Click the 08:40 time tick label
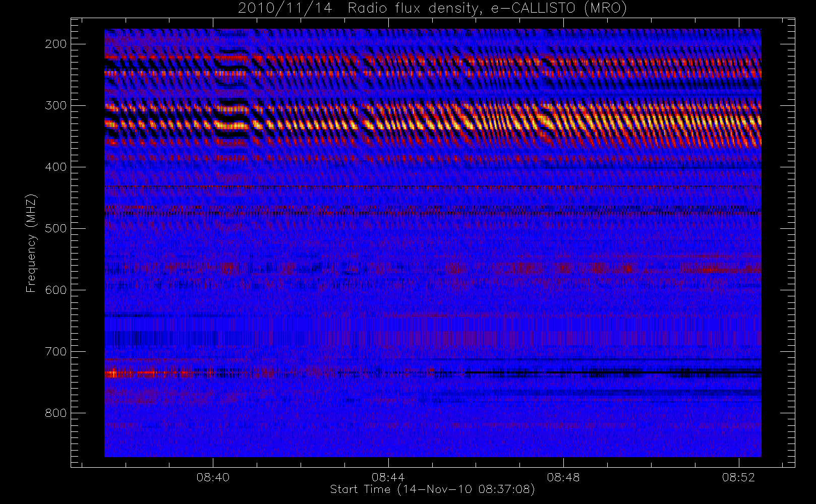This screenshot has width=816, height=504. pos(213,477)
